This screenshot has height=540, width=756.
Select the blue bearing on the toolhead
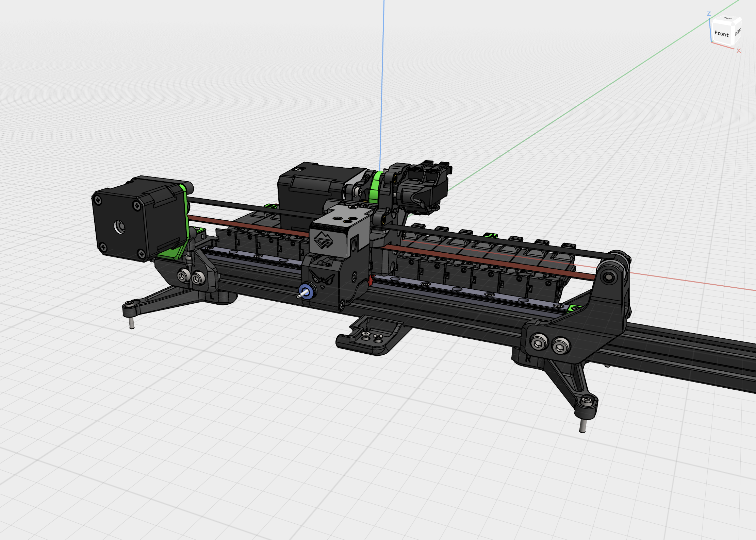coord(307,292)
